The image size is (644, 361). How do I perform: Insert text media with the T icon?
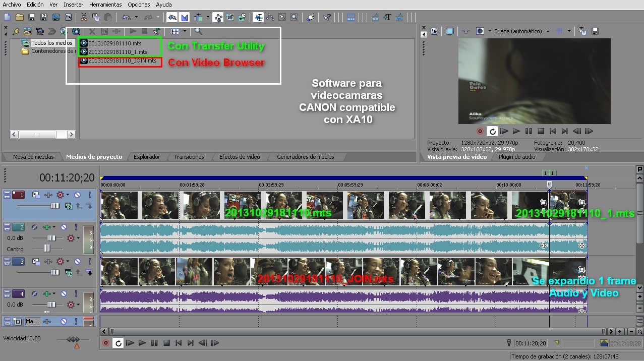(387, 17)
